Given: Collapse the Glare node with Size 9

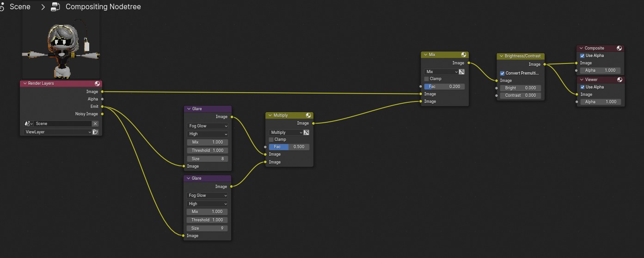Looking at the screenshot, I should point(189,178).
